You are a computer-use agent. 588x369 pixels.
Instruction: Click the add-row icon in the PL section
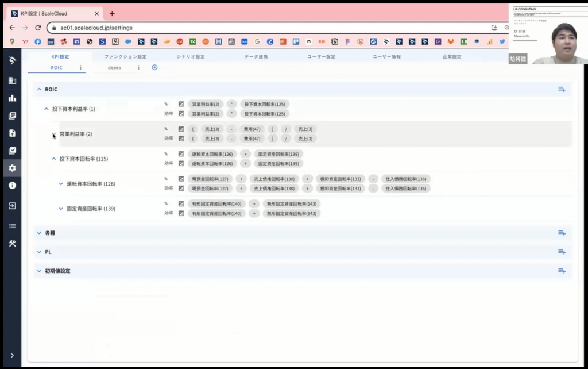pyautogui.click(x=562, y=252)
